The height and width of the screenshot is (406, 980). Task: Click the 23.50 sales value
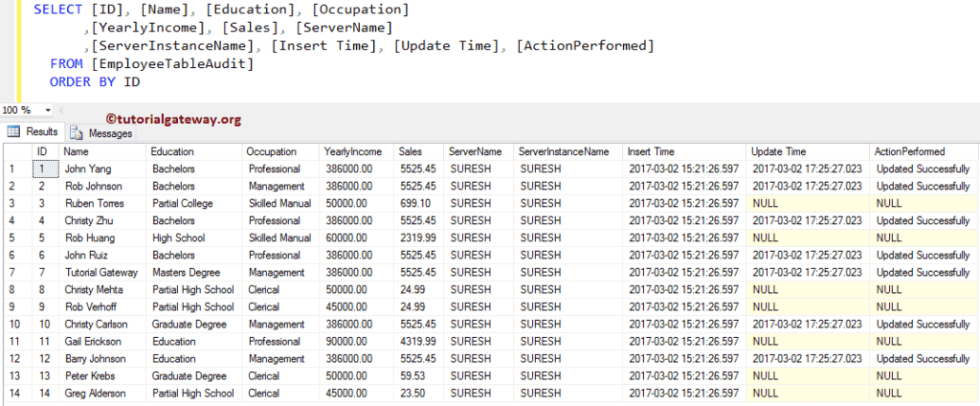(x=419, y=394)
